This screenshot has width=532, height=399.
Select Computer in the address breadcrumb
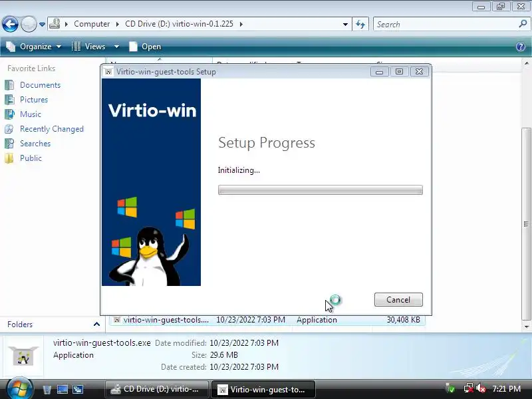click(92, 24)
